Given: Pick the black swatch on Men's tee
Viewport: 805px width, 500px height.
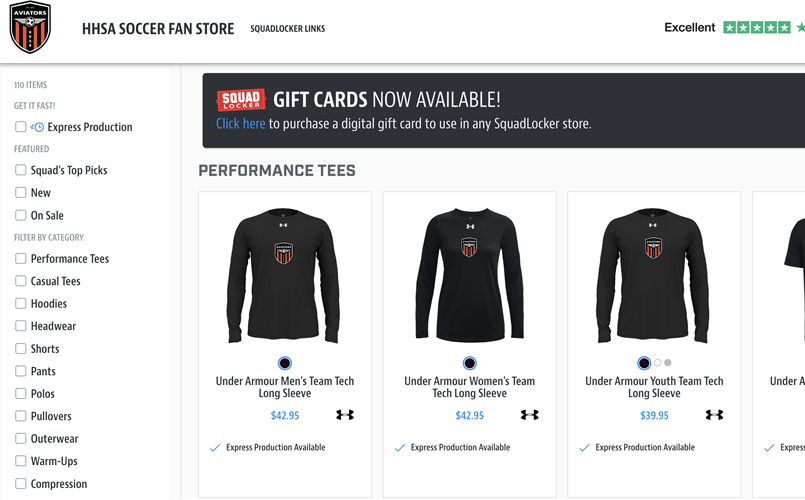Looking at the screenshot, I should (285, 363).
